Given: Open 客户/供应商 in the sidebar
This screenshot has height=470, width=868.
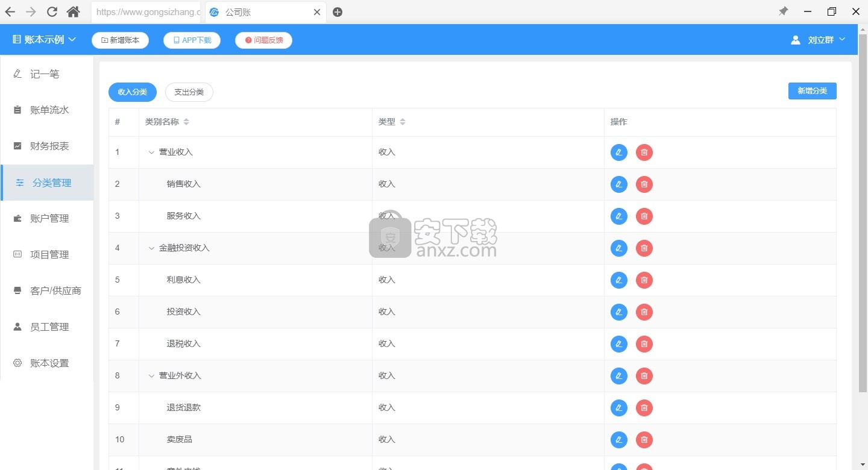Looking at the screenshot, I should 47,291.
